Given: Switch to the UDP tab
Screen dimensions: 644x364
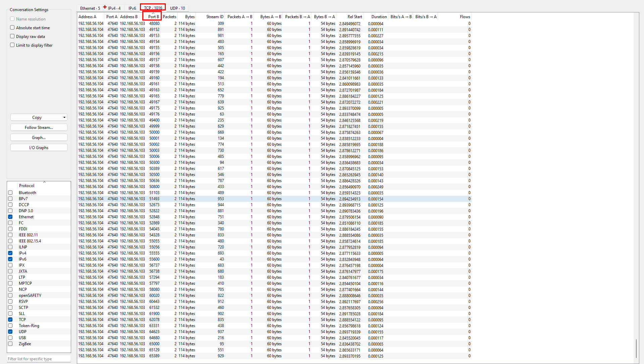Looking at the screenshot, I should click(177, 8).
